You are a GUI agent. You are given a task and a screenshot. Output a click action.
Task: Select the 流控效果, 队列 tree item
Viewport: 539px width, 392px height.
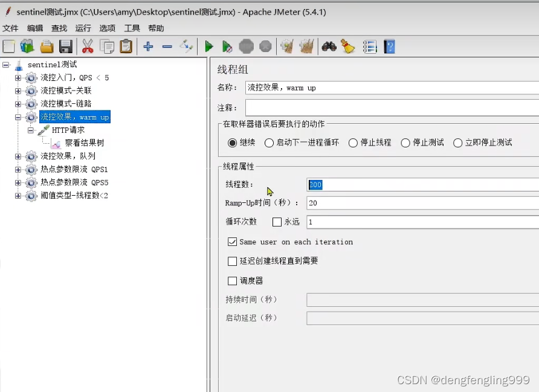pyautogui.click(x=68, y=156)
